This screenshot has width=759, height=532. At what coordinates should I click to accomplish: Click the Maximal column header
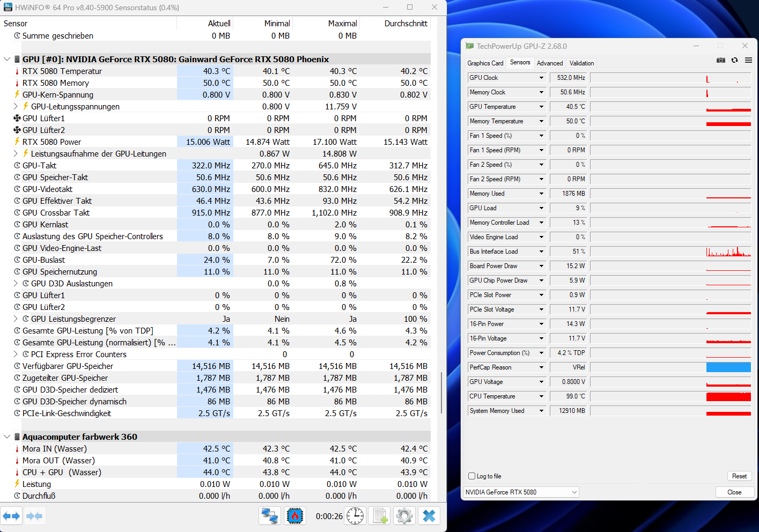[326, 24]
